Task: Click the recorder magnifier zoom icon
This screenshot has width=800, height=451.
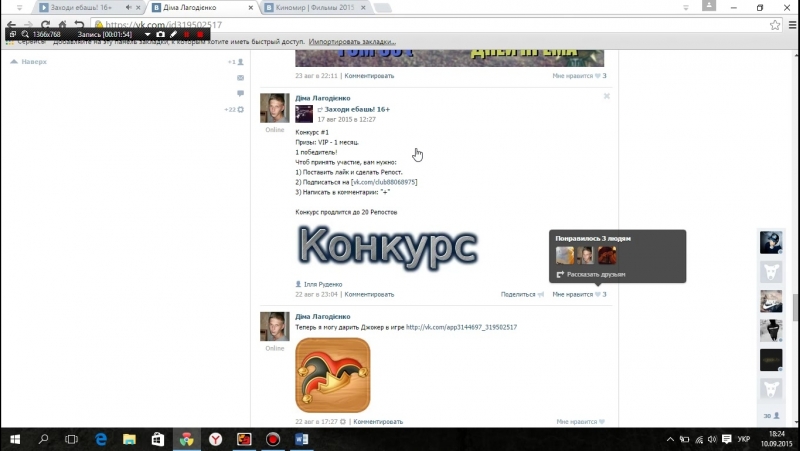Action: click(25, 34)
